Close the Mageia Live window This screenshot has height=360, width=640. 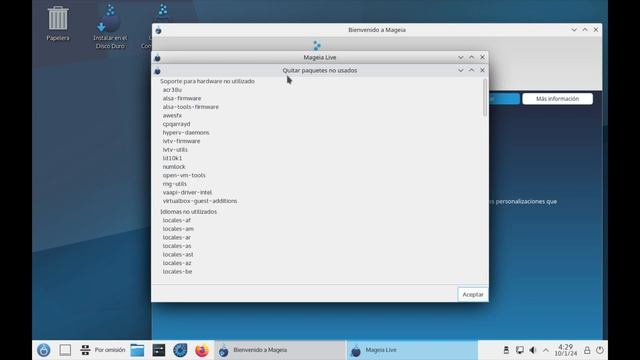[x=482, y=57]
